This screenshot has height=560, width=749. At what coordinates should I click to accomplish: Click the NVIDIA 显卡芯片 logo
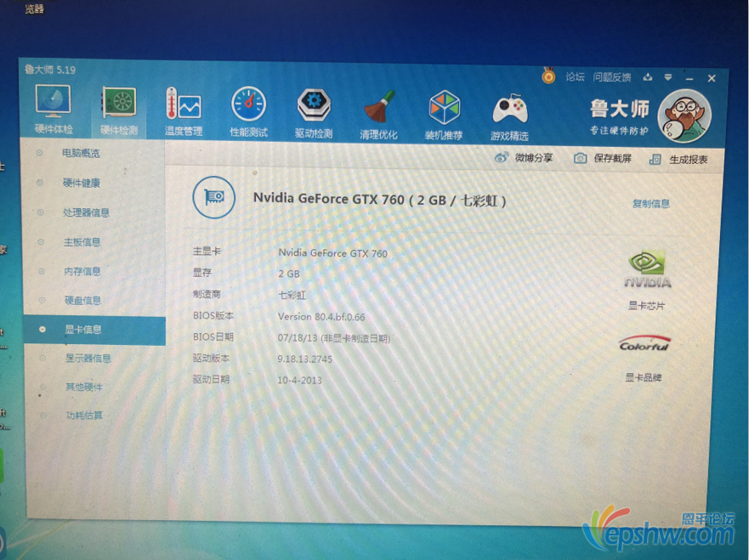647,270
